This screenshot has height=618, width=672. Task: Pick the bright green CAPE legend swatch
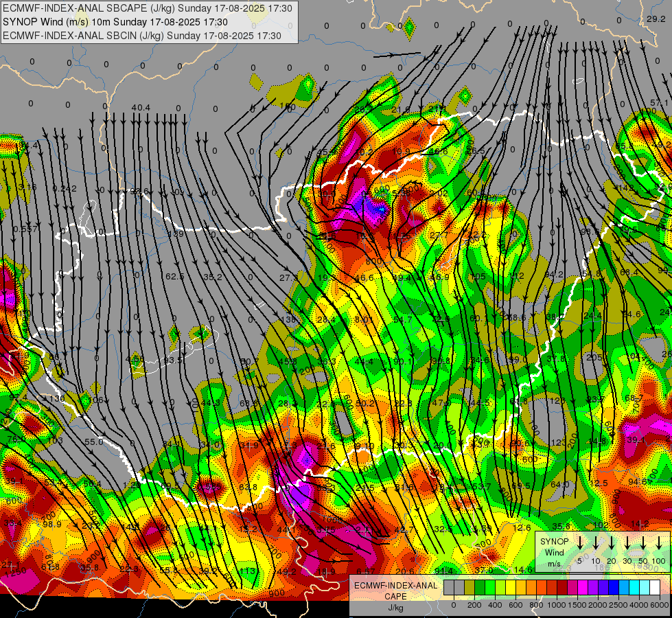coord(490,588)
